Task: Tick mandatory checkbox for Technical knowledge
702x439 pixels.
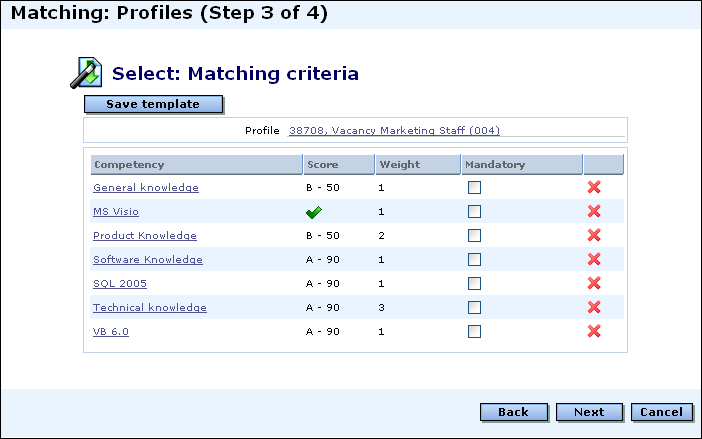Action: pos(474,307)
